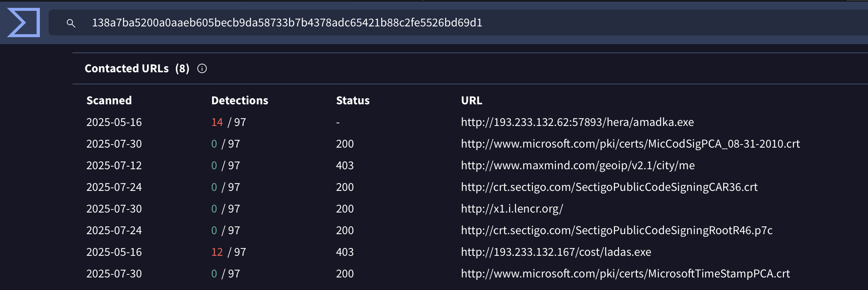Click the Contacted URLs (8) heading
The width and height of the screenshot is (868, 290).
(x=137, y=68)
